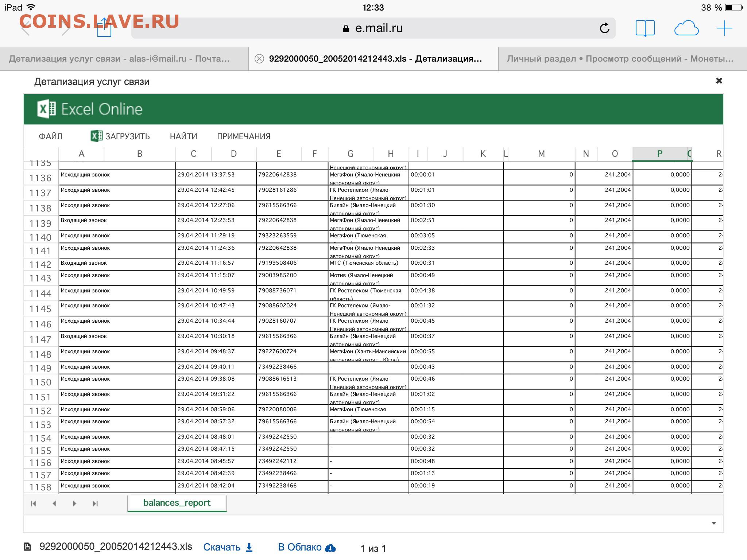Select column A header
This screenshot has height=560, width=747.
tap(81, 154)
